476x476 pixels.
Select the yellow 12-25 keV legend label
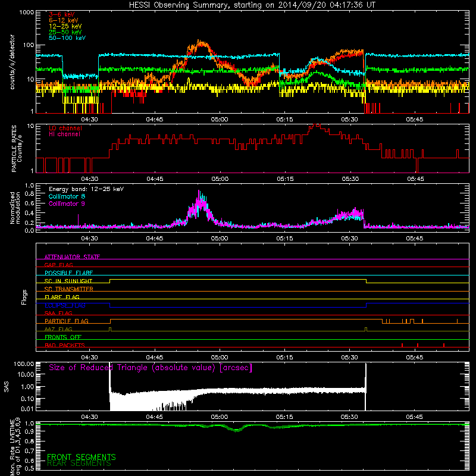[x=65, y=26]
